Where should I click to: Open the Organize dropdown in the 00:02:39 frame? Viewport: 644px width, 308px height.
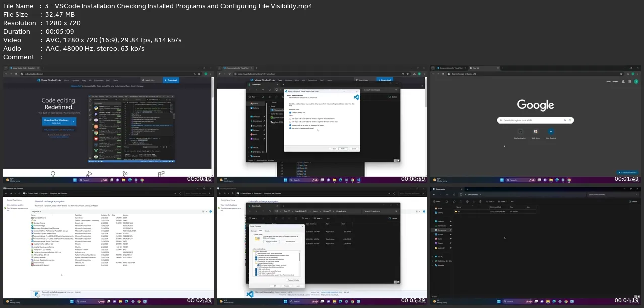coord(37,211)
